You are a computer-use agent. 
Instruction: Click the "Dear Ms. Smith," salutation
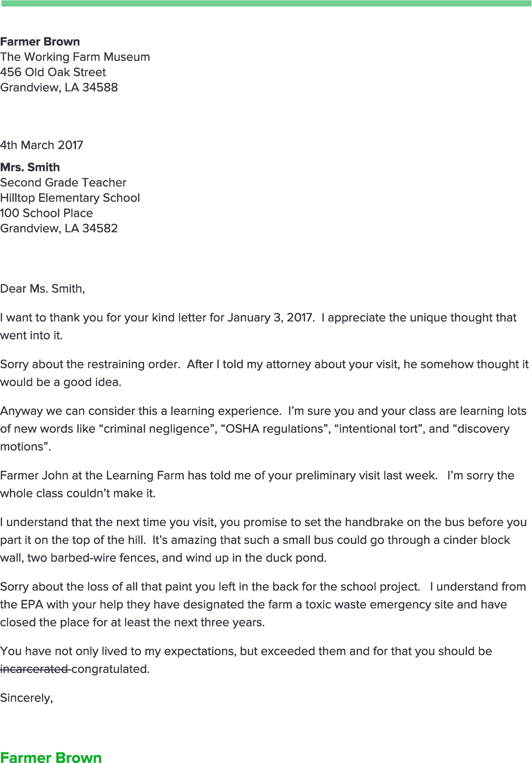click(x=42, y=289)
